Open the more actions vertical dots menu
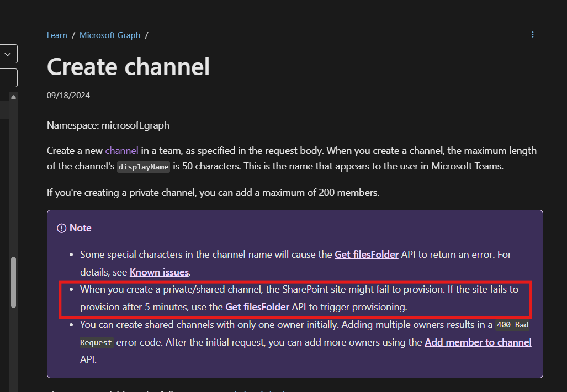Screen dimensions: 567x392 pos(532,34)
